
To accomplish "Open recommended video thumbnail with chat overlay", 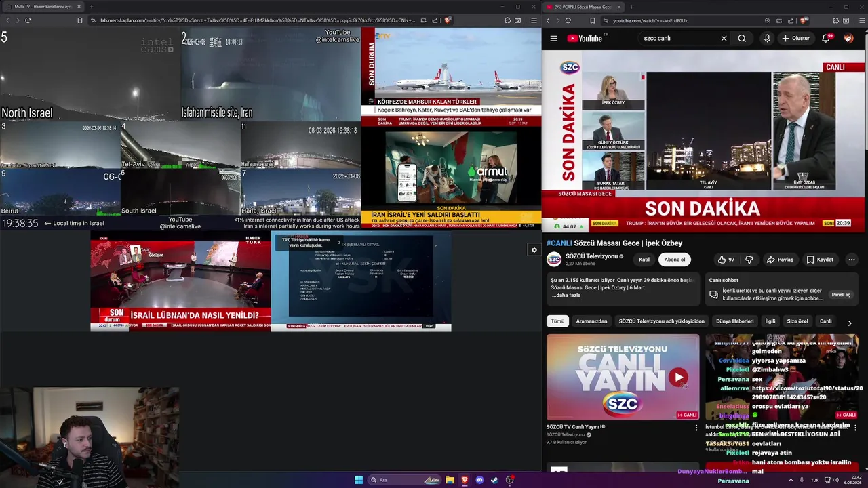I will 782,377.
